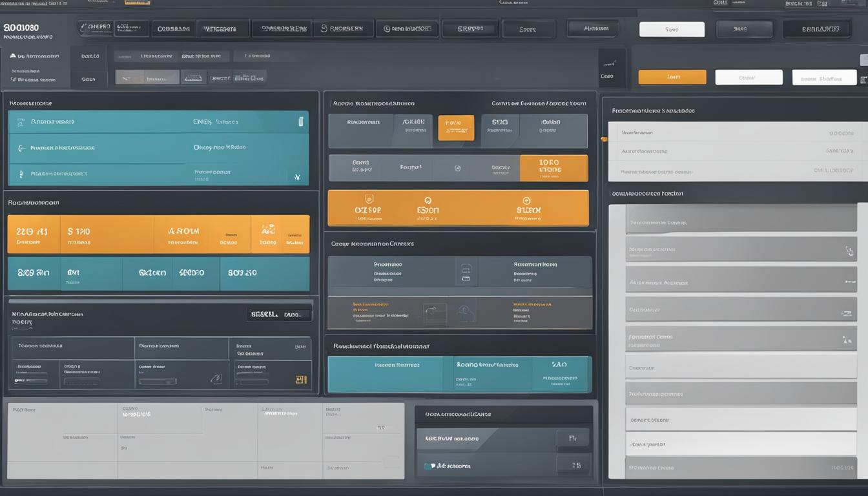Switch to the Widgets tab in the top bar

(x=223, y=28)
